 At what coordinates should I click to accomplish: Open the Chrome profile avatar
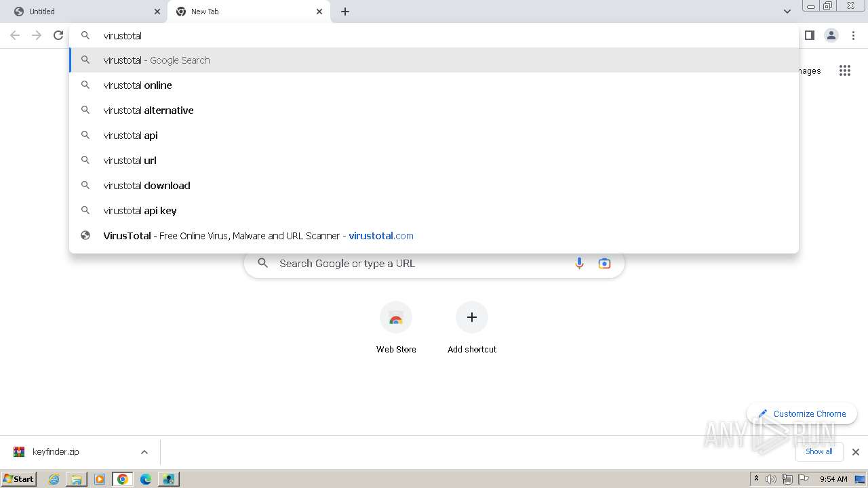pyautogui.click(x=831, y=35)
